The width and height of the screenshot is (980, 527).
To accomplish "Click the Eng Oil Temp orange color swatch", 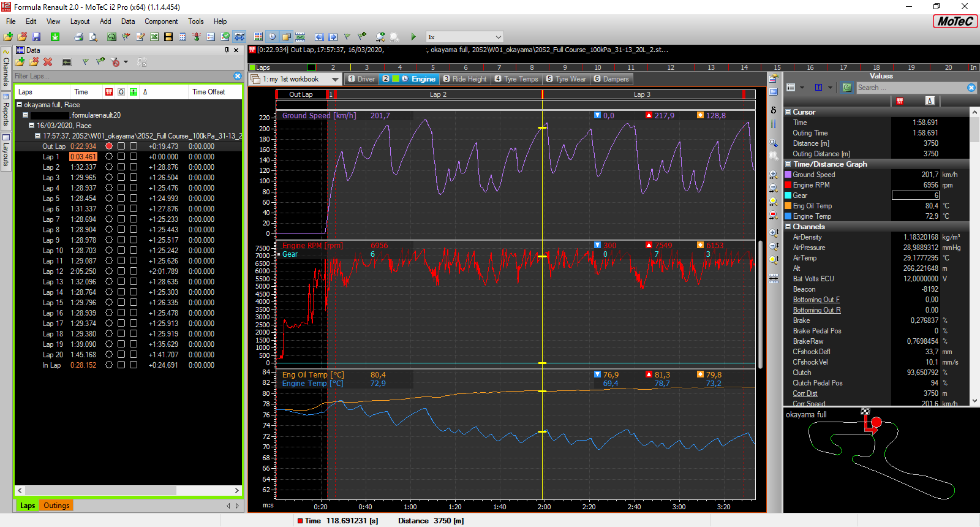I will point(788,206).
